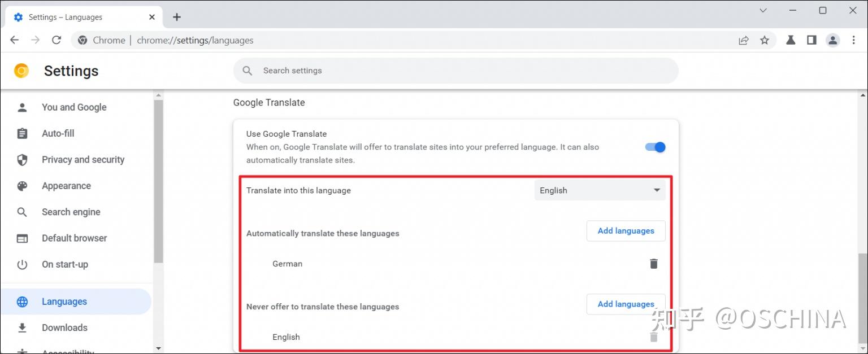Bookmark this page with the star icon
Viewport: 868px width, 354px height.
765,40
